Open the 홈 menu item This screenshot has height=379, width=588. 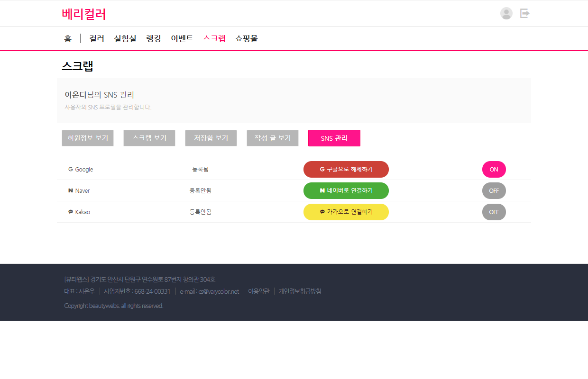(68, 39)
